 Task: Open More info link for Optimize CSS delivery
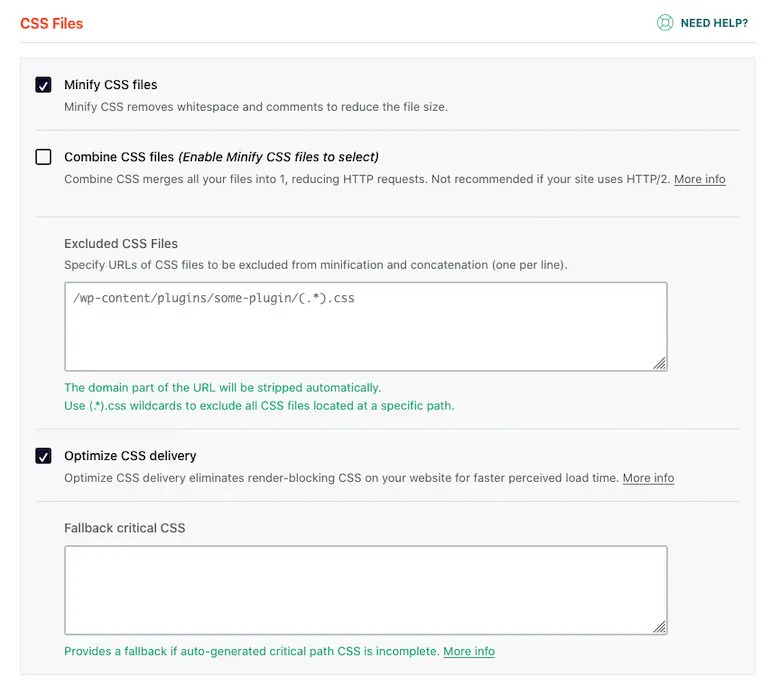pos(648,478)
